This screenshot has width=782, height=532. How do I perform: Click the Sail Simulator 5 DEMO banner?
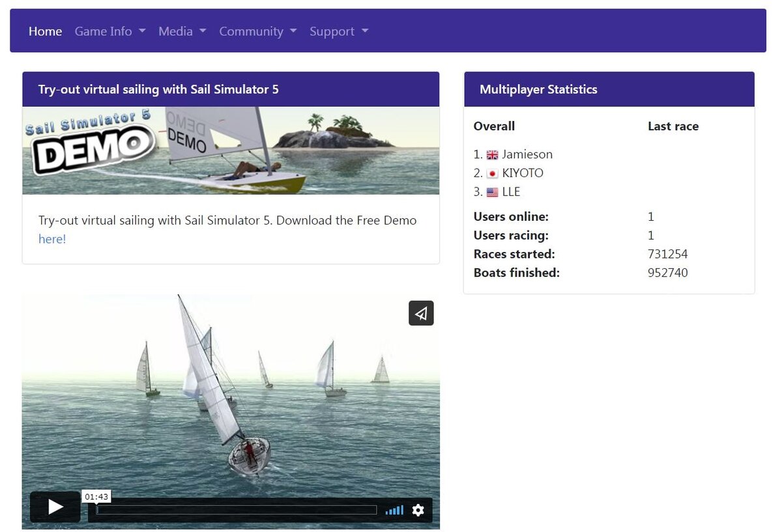[x=231, y=150]
